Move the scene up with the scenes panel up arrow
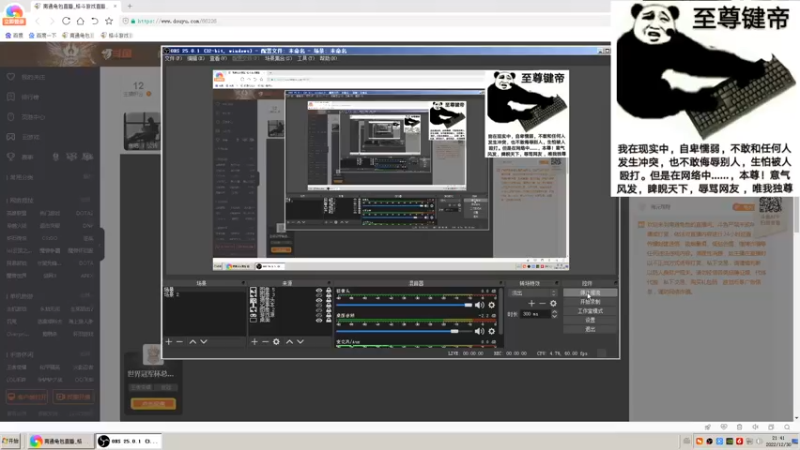 [x=193, y=341]
